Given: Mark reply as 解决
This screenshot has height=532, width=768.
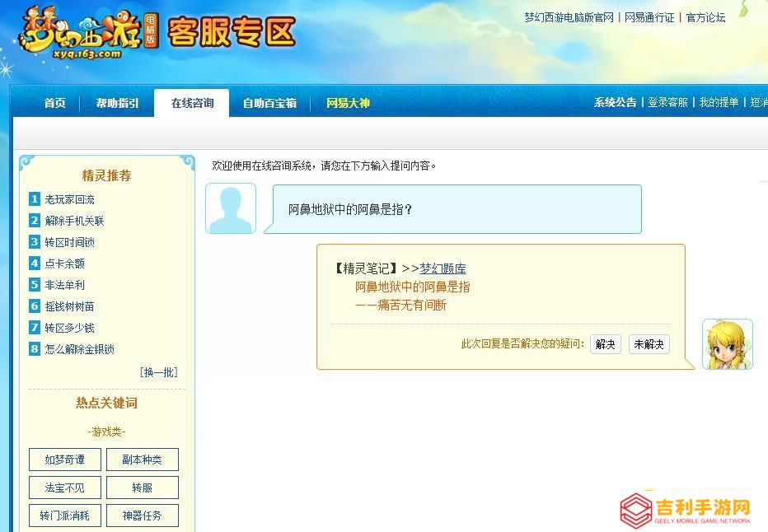Looking at the screenshot, I should 606,344.
